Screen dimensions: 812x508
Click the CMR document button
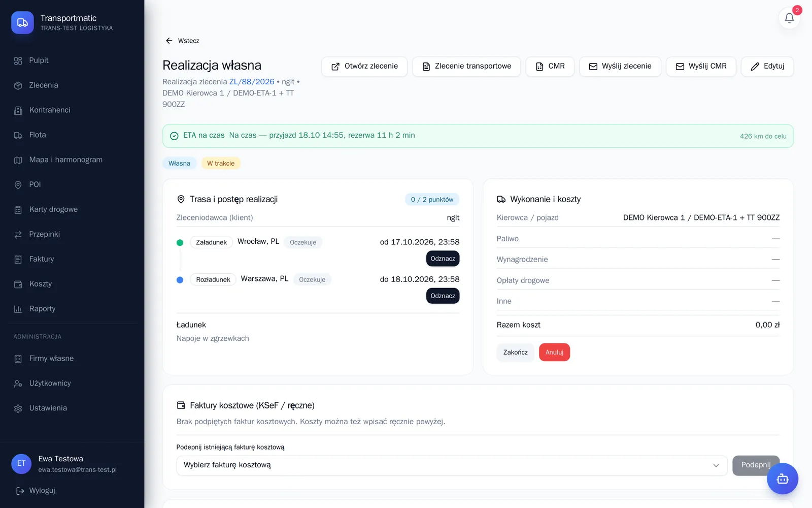(x=550, y=67)
